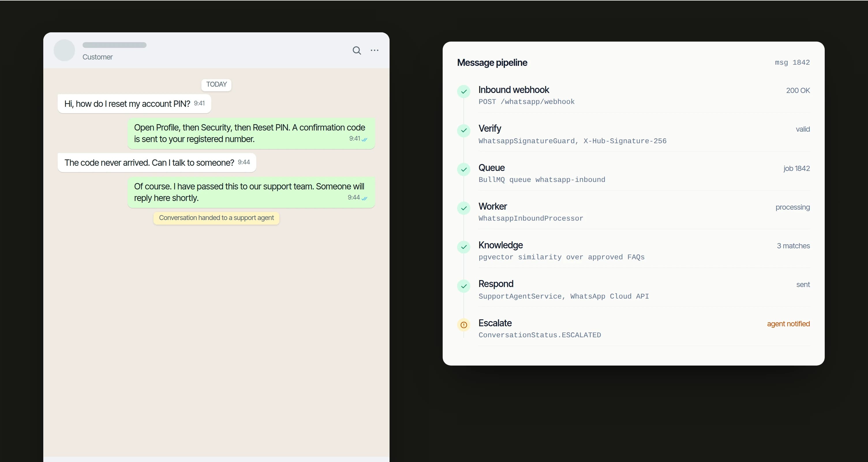This screenshot has width=868, height=462.
Task: Click "BullMQ queue whatsapp-inbound" detail
Action: (542, 180)
